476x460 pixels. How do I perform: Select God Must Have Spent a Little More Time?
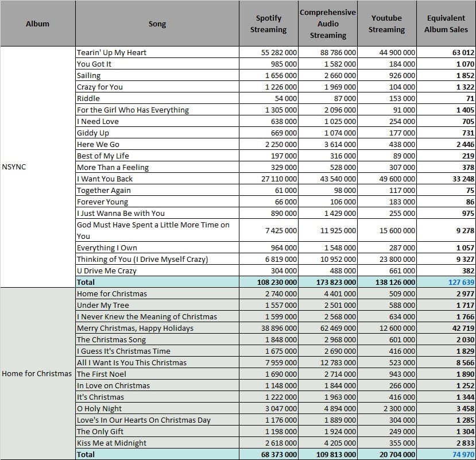tap(157, 230)
